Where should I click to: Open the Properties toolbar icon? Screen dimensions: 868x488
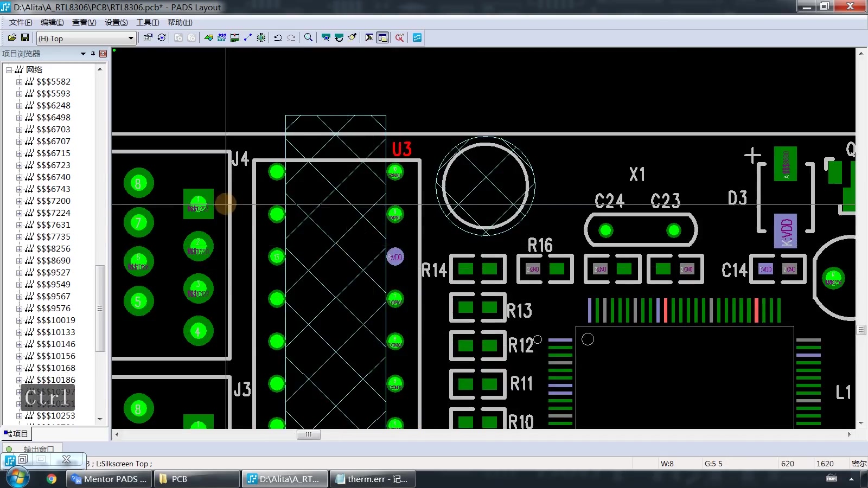[x=148, y=38]
